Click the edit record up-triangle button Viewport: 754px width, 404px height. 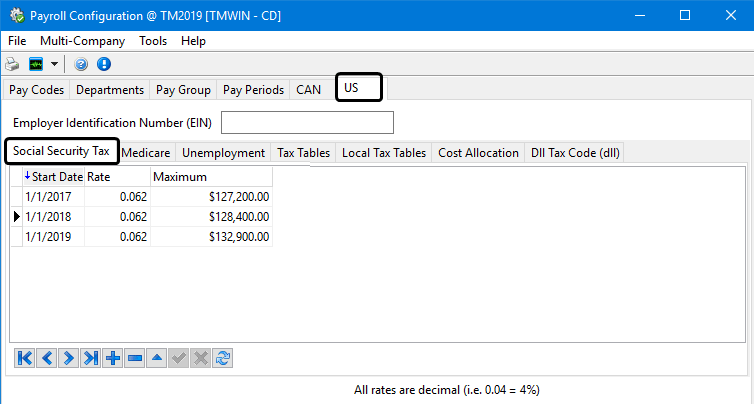[157, 358]
